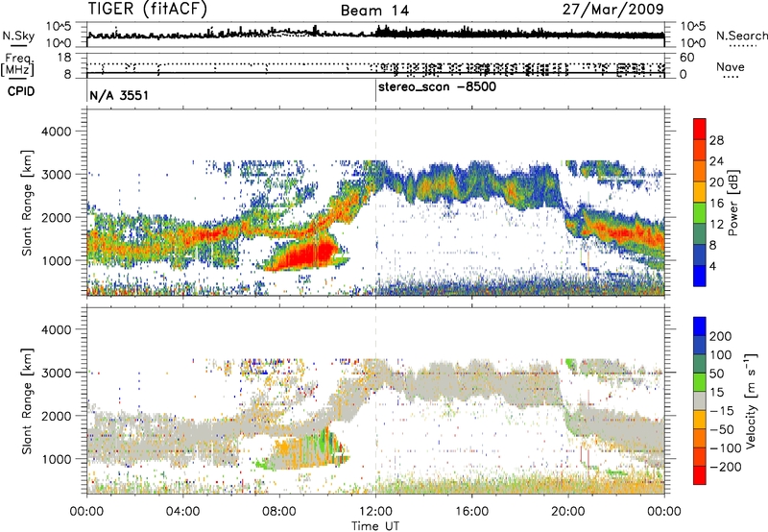Click the power scale value 16
The height and width of the screenshot is (532, 768).
coord(716,204)
